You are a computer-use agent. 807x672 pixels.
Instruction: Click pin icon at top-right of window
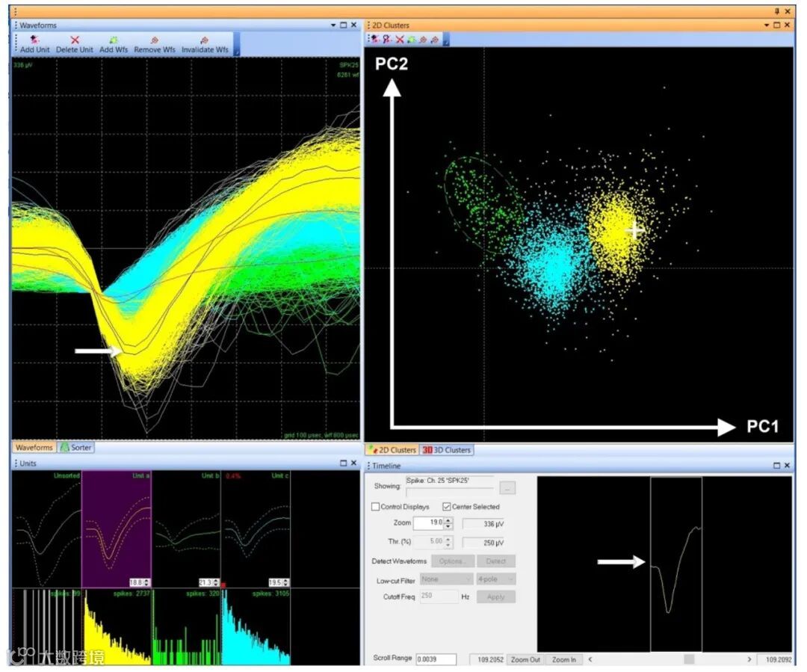point(777,10)
